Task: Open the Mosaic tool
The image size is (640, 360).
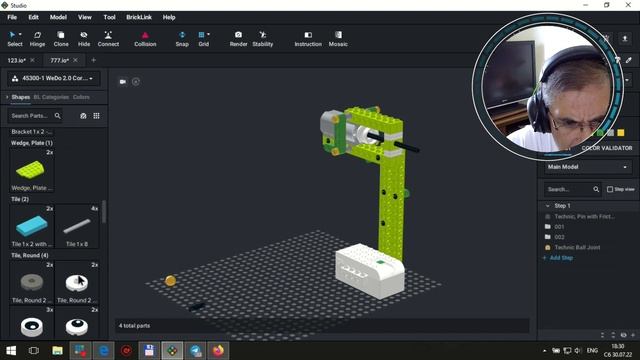Action: (x=338, y=39)
